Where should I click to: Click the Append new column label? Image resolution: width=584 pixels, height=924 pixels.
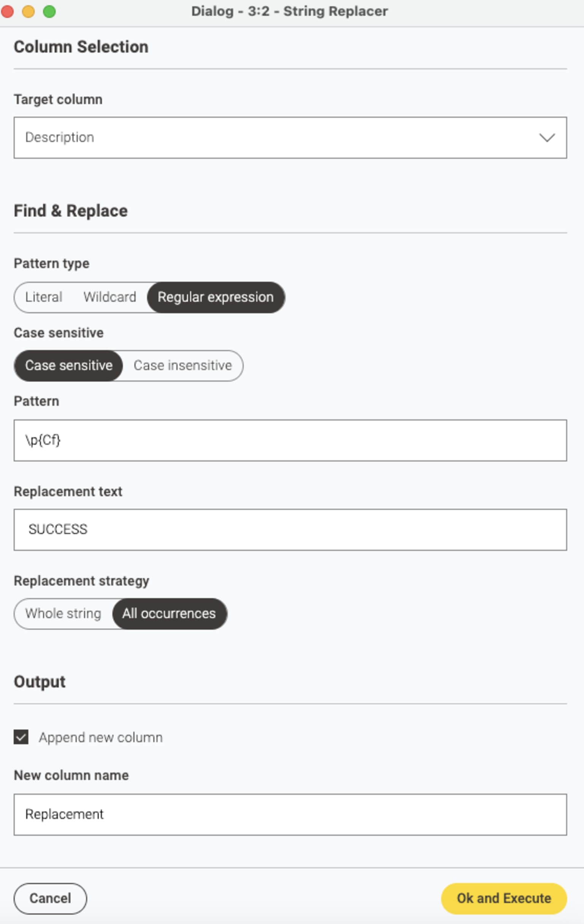coord(100,737)
